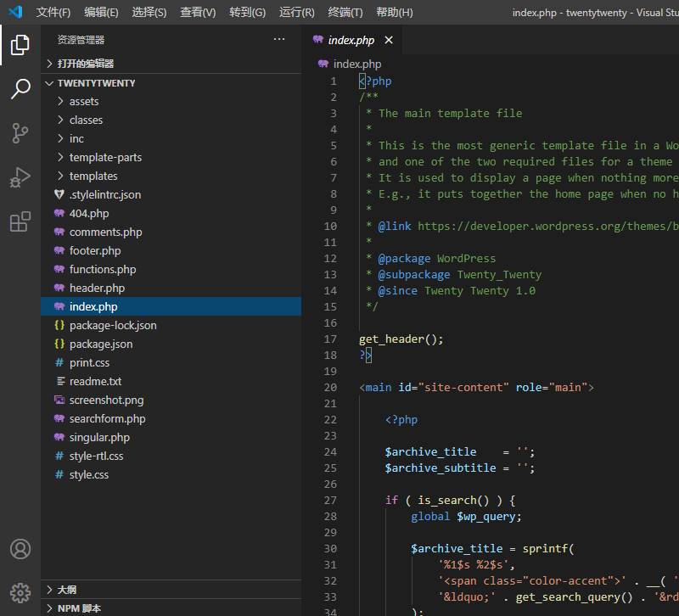Expand the templates folder
679x616 pixels.
(x=171, y=176)
